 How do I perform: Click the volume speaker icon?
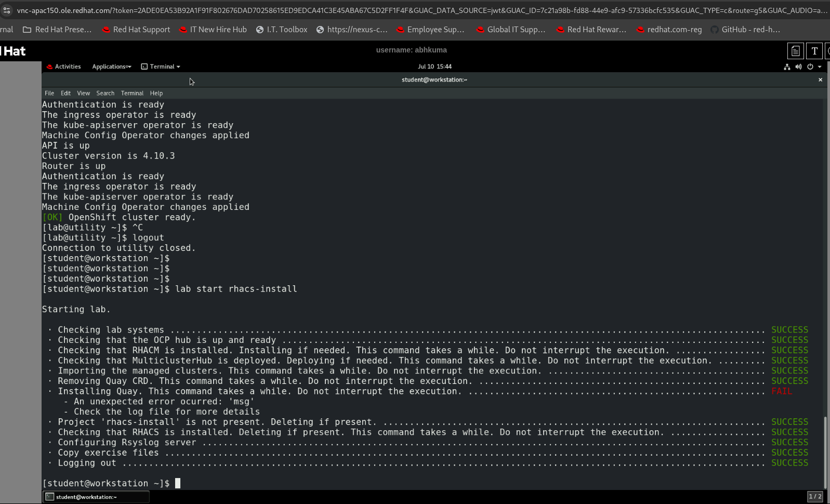[798, 67]
